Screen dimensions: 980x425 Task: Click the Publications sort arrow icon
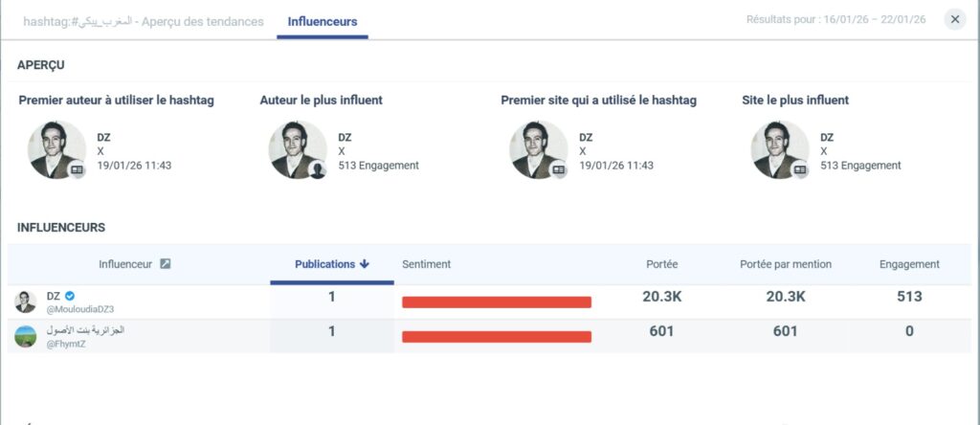point(365,264)
